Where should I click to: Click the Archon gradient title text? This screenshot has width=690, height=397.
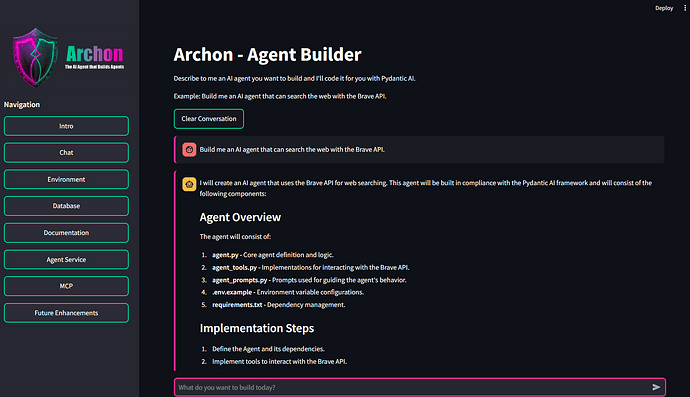pos(95,54)
